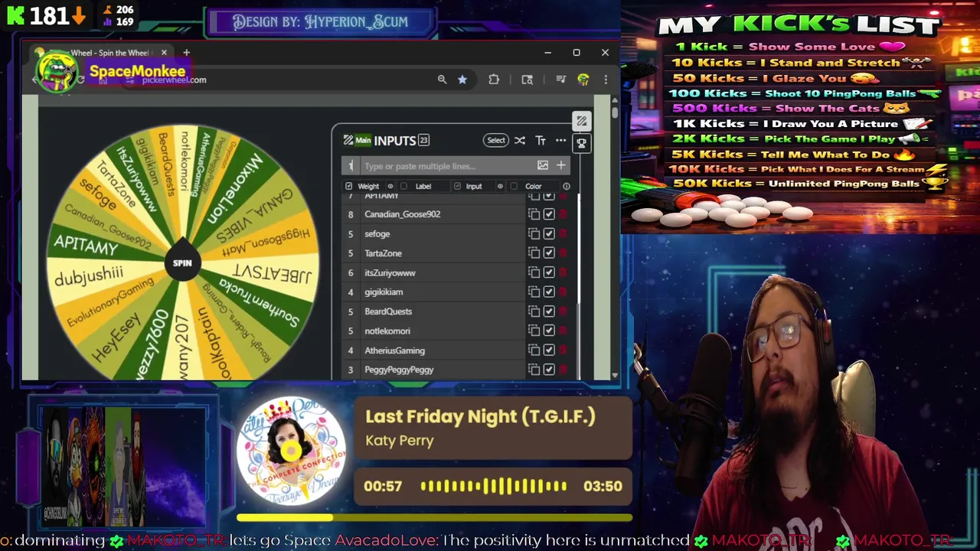The image size is (980, 551).
Task: Open the text size tool in Inputs
Action: tap(541, 141)
